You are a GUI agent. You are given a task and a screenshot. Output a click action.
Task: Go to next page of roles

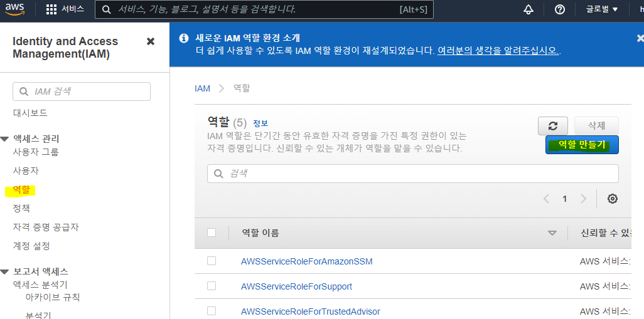pos(583,199)
